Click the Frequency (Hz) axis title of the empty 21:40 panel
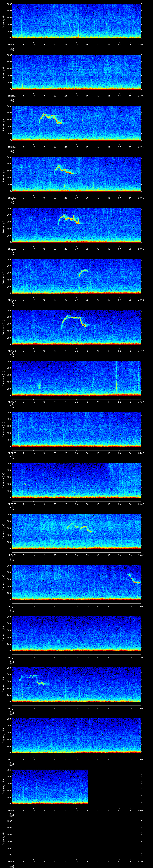This screenshot has width=153, height=868. pos(4,838)
